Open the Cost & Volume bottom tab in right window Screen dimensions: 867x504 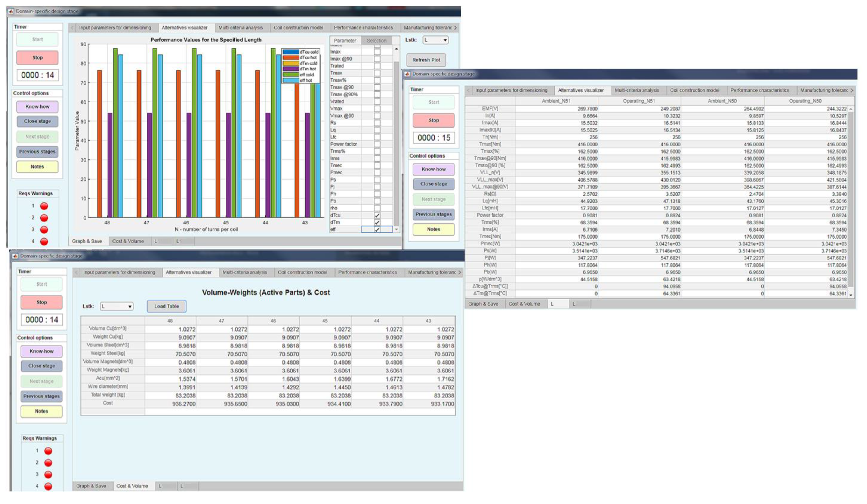click(x=524, y=304)
